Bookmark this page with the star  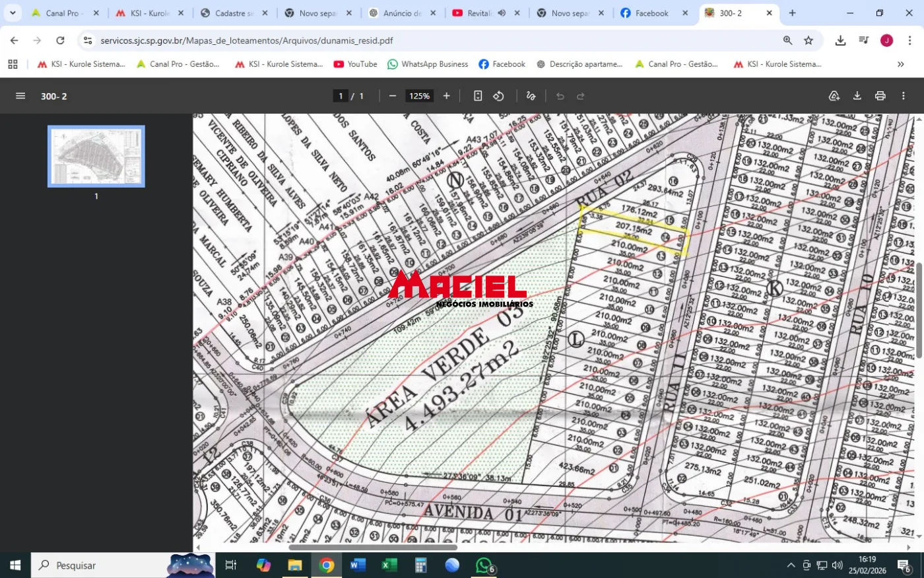(808, 40)
